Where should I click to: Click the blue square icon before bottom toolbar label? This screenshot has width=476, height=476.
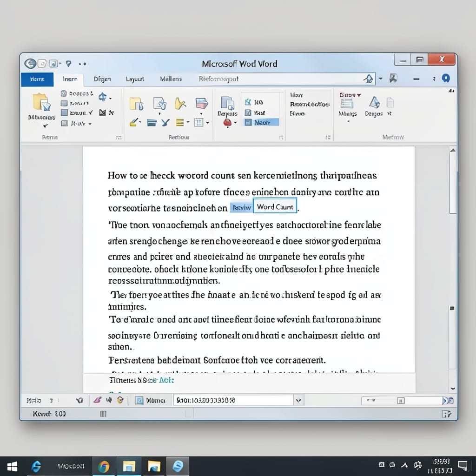[x=139, y=400]
